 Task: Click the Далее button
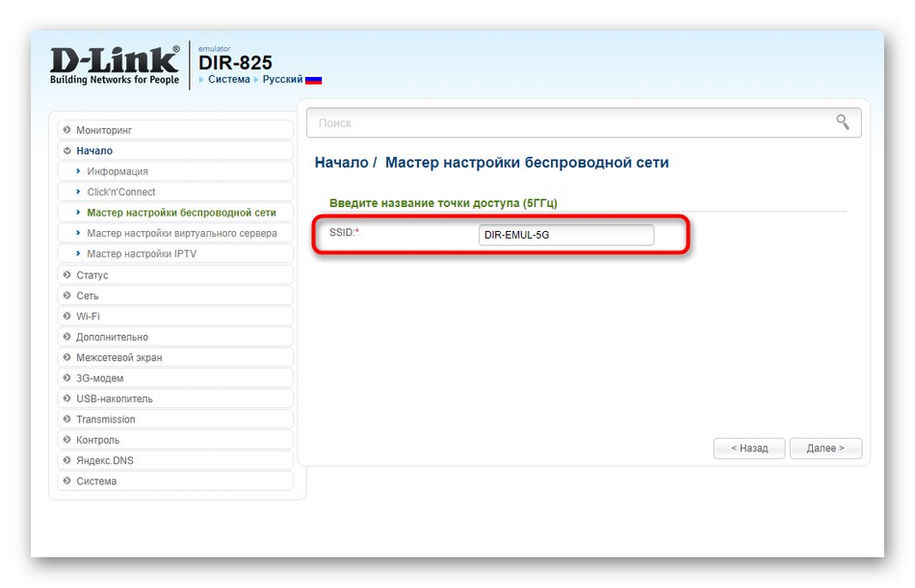[825, 448]
